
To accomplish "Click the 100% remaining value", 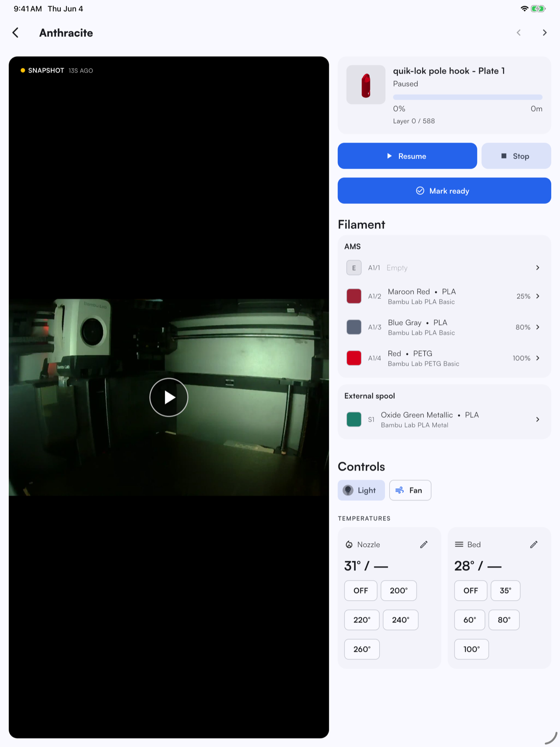I will 521,358.
